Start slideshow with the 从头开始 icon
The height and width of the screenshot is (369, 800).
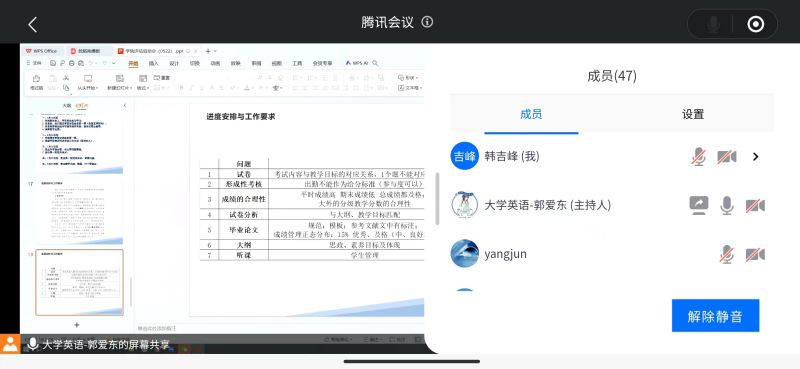[x=88, y=79]
